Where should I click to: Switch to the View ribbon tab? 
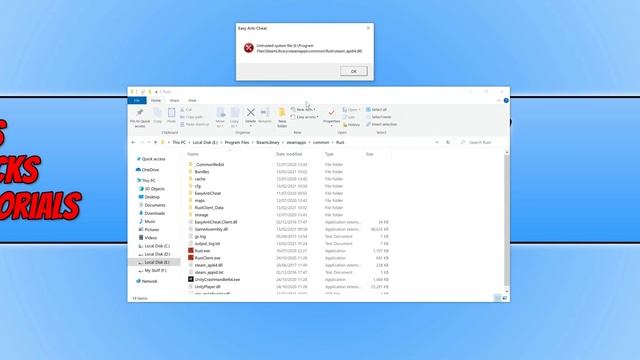pyautogui.click(x=192, y=100)
